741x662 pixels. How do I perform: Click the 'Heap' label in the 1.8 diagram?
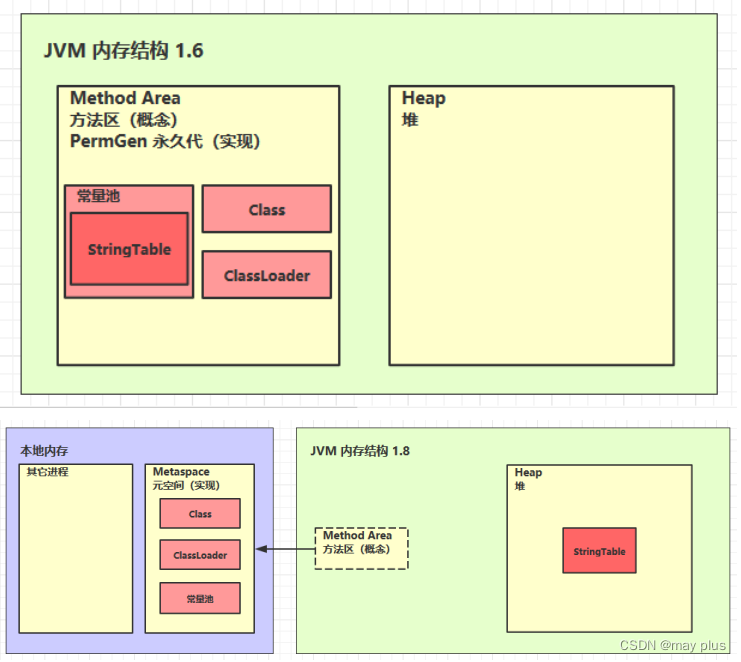point(528,473)
